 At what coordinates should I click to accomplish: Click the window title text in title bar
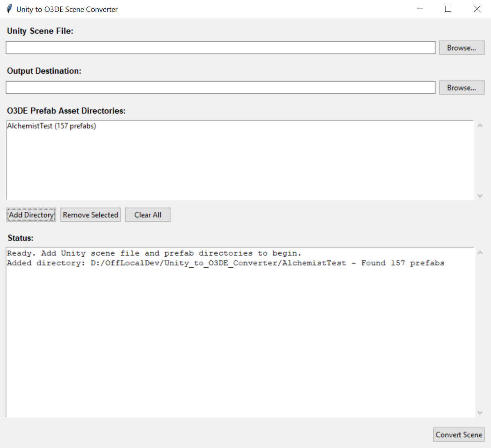67,9
